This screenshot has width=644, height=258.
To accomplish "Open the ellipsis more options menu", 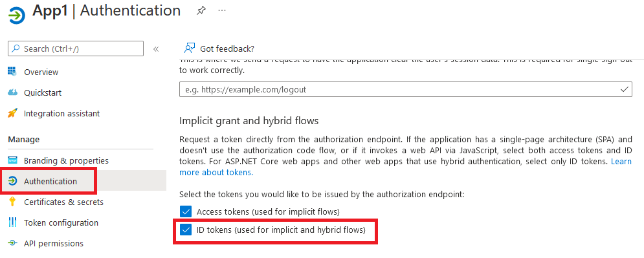I will 222,10.
